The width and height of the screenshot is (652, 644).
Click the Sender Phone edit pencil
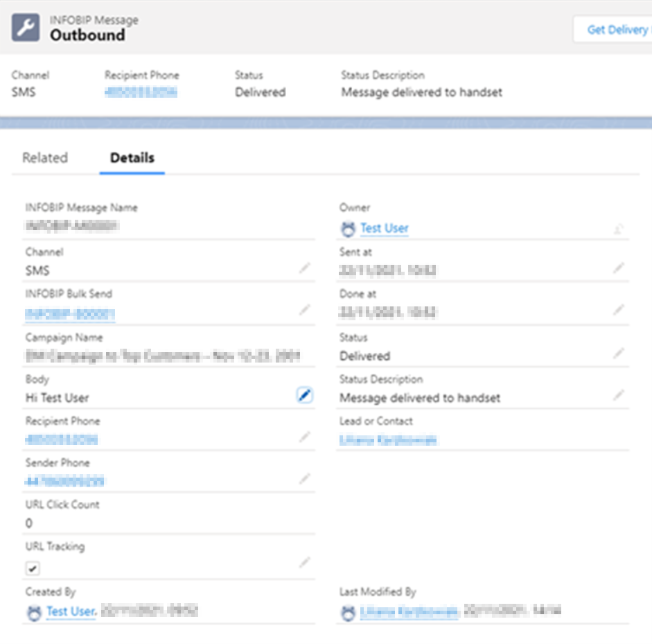click(304, 478)
